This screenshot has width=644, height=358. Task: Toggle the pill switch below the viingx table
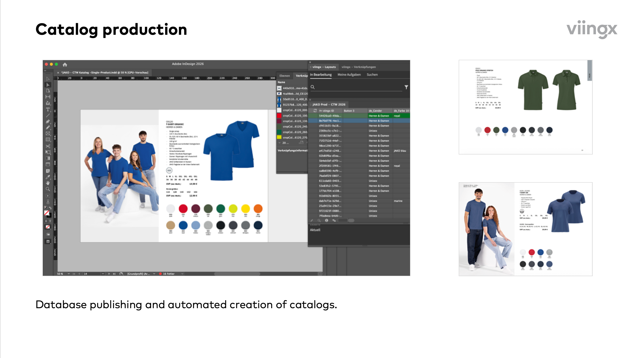pos(351,221)
